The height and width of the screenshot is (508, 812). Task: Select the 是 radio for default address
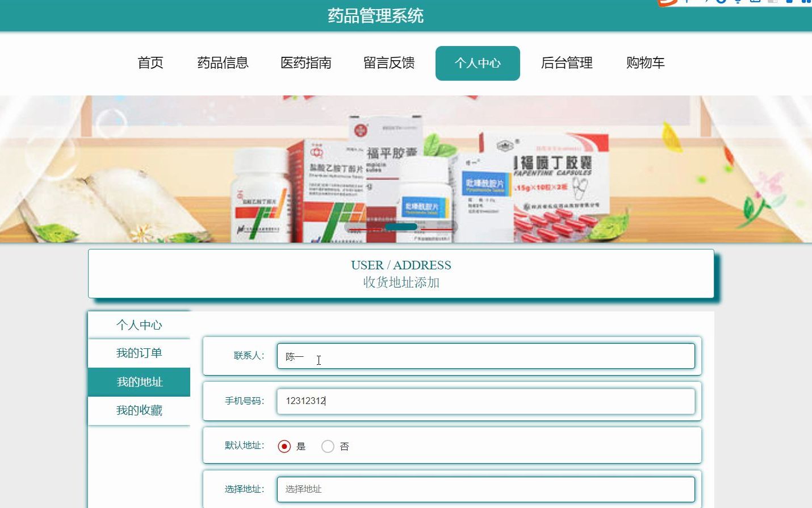point(285,447)
